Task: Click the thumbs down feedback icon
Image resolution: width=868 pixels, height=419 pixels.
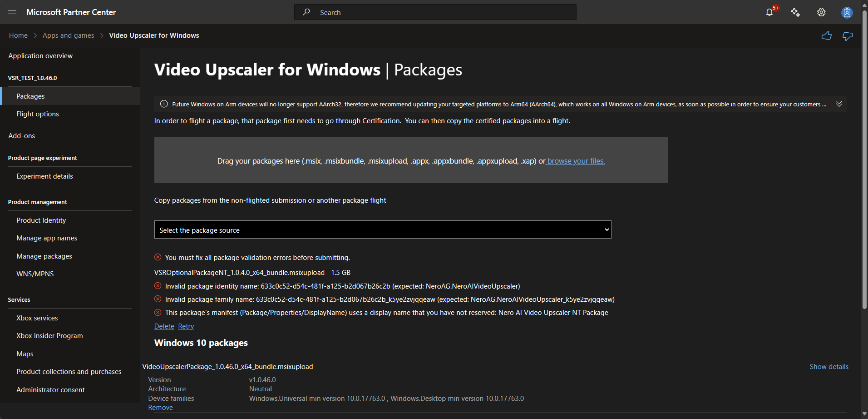Action: [x=848, y=36]
